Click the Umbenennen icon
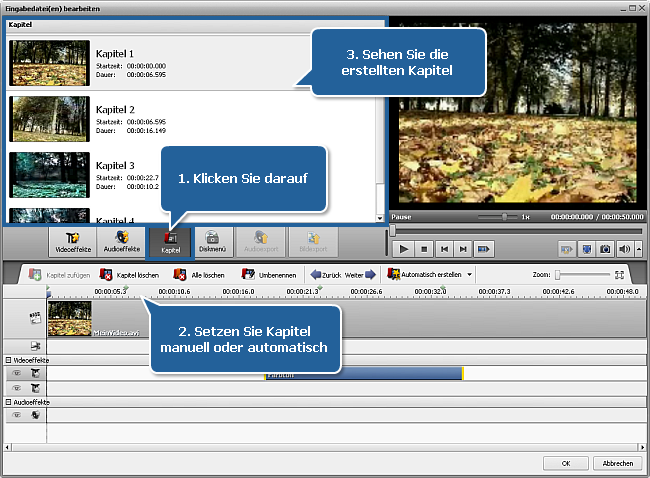Screen dimensions: 650x478 click(248, 274)
